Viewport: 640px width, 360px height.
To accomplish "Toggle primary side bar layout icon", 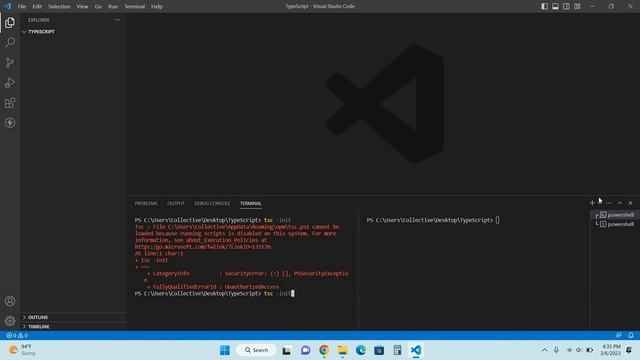I will [x=544, y=6].
